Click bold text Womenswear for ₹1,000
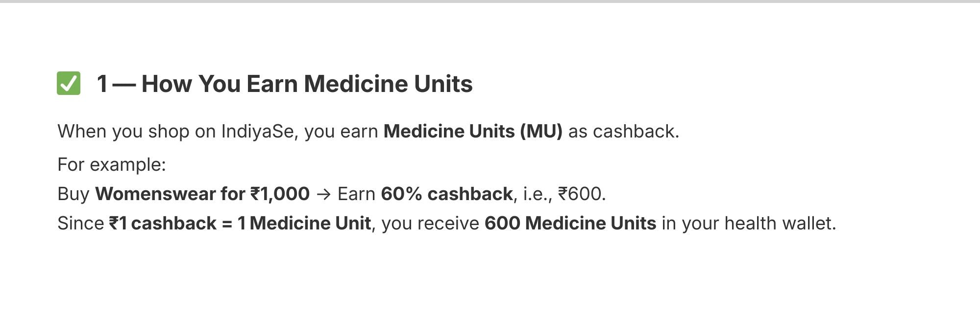The image size is (980, 318). (x=202, y=194)
